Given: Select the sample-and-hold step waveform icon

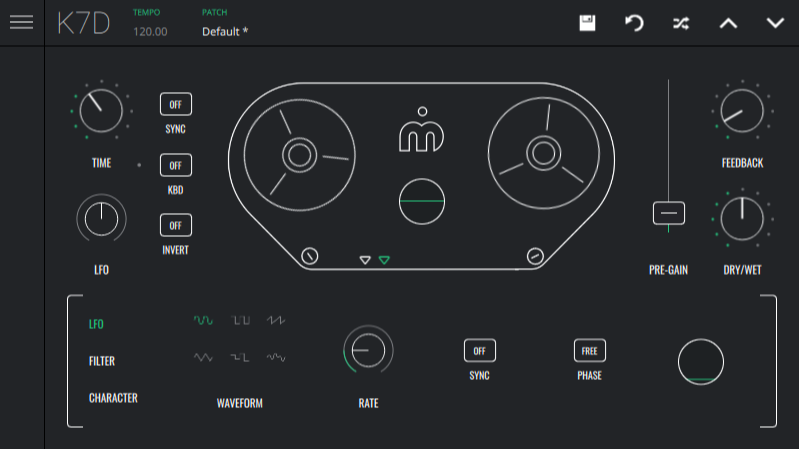Looking at the screenshot, I should (x=240, y=357).
